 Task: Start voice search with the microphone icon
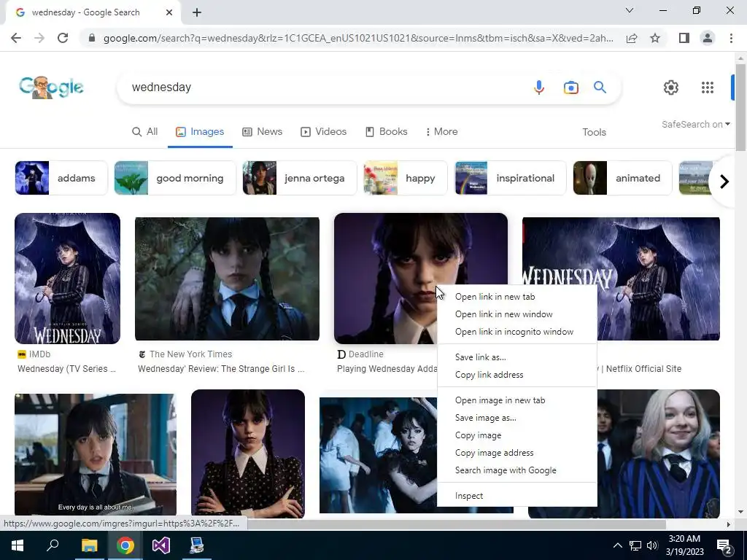point(539,87)
